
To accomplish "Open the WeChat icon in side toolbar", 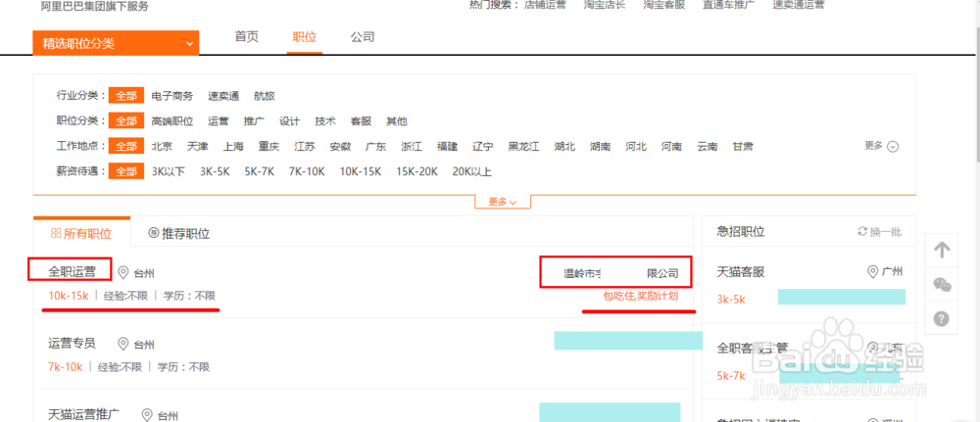I will click(941, 285).
